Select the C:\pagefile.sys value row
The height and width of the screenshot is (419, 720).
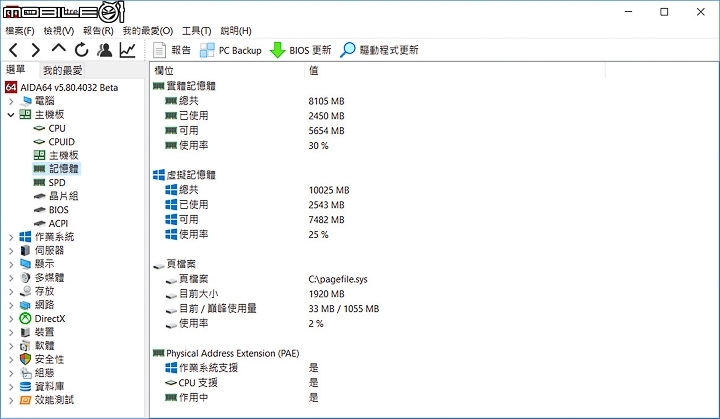[338, 279]
